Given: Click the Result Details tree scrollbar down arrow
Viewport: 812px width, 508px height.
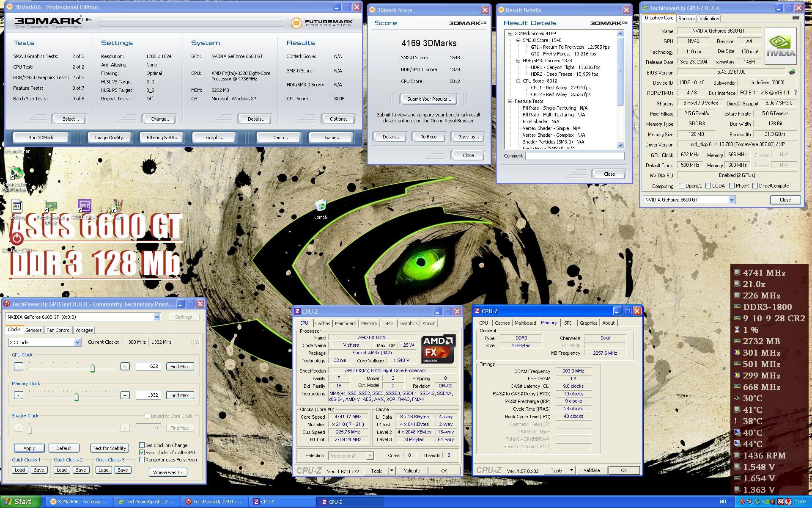Looking at the screenshot, I should 620,145.
